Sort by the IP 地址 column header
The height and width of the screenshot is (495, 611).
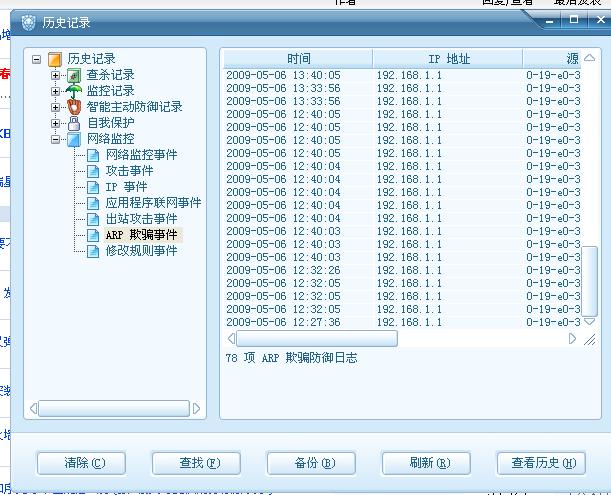point(448,59)
